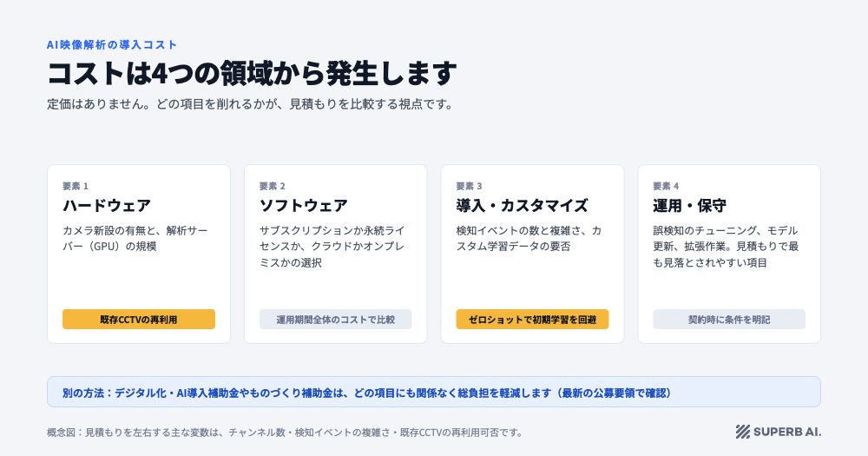Click the SUPERB AI brand text
The height and width of the screenshot is (456, 868).
pos(787,432)
